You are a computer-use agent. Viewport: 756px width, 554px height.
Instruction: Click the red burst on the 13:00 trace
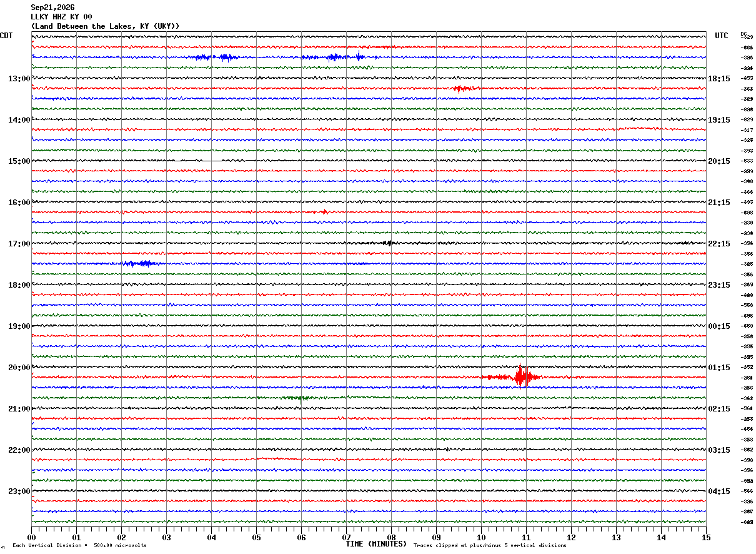tap(464, 89)
